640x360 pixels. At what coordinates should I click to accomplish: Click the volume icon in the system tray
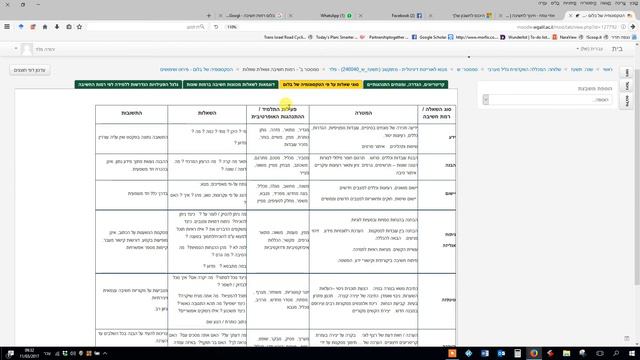pos(73,353)
